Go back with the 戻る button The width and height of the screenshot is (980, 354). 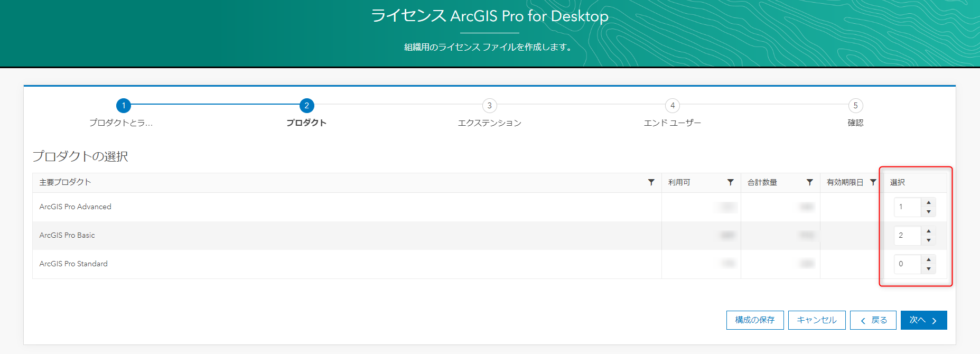coord(873,320)
